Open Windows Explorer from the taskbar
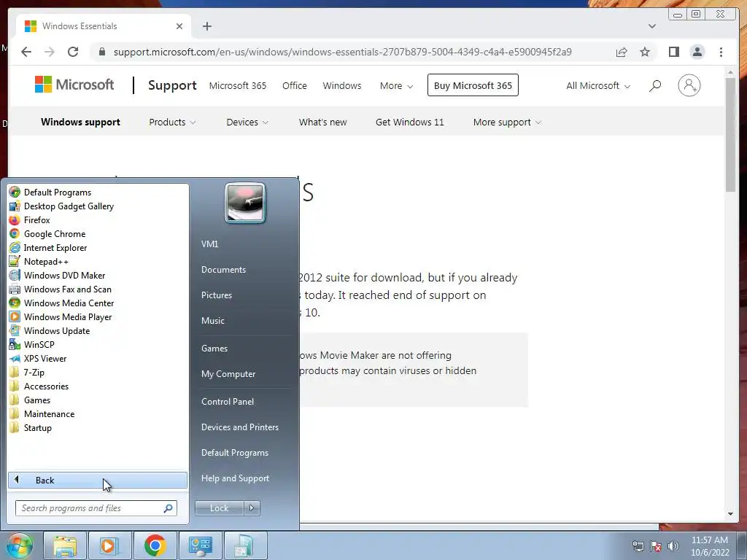 point(65,545)
